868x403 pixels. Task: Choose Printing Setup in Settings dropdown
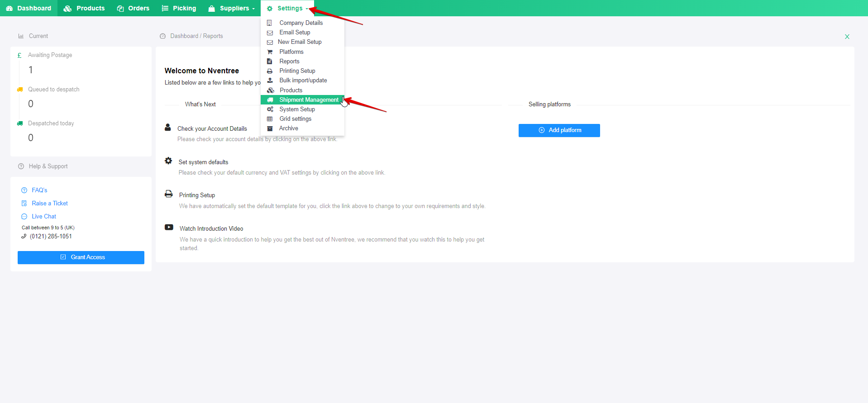(302, 71)
